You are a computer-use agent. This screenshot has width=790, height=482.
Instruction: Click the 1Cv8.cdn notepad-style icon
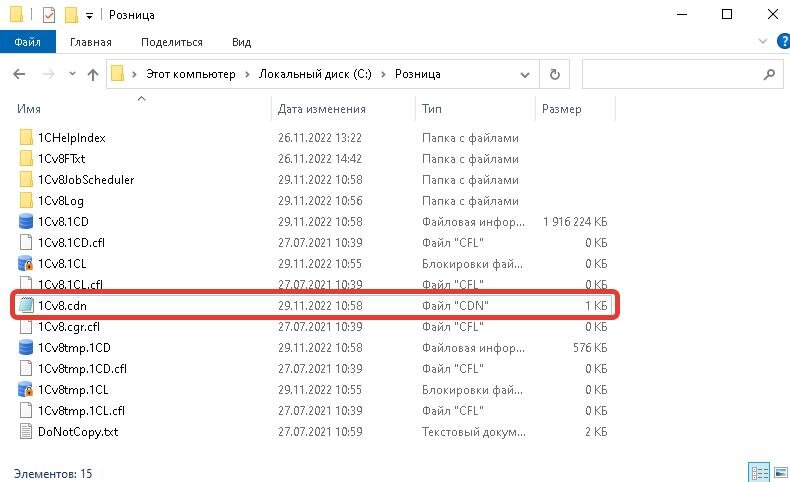click(x=26, y=305)
